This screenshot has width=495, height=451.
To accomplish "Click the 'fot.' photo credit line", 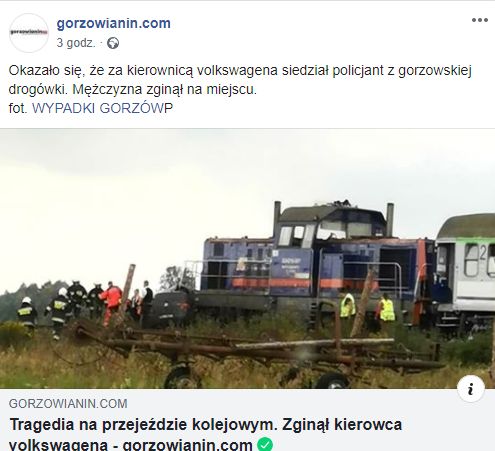I will (91, 108).
